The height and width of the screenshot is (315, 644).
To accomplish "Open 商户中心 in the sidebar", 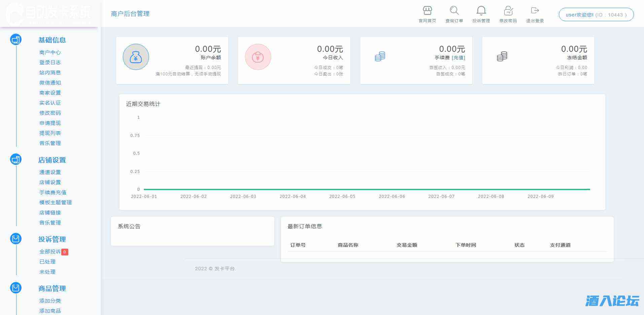I will point(50,53).
